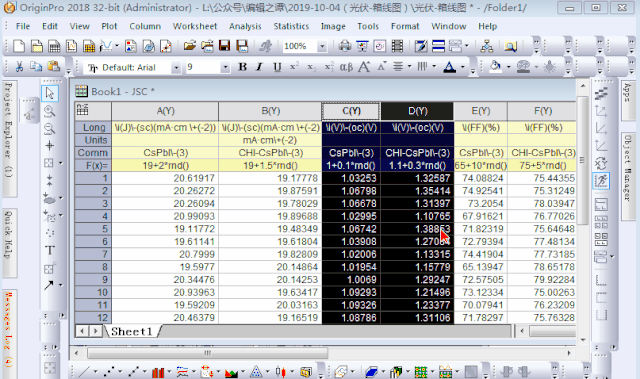Expand the text alignment dropdown arrow

(x=409, y=66)
